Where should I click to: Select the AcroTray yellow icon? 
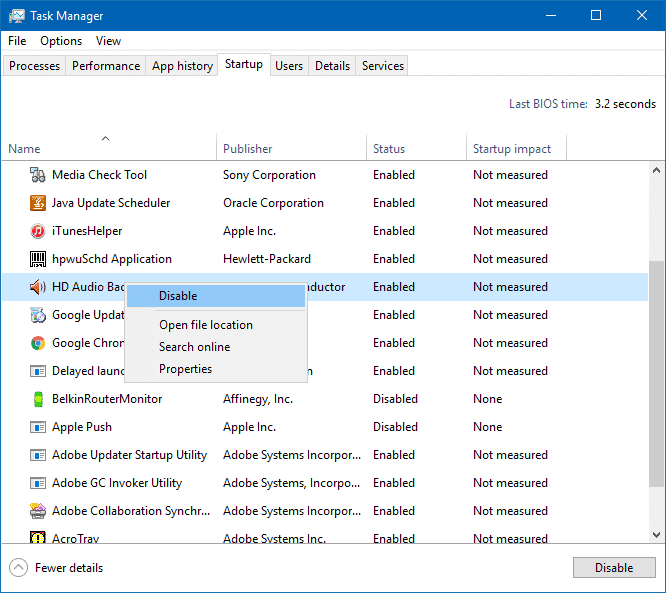click(38, 539)
